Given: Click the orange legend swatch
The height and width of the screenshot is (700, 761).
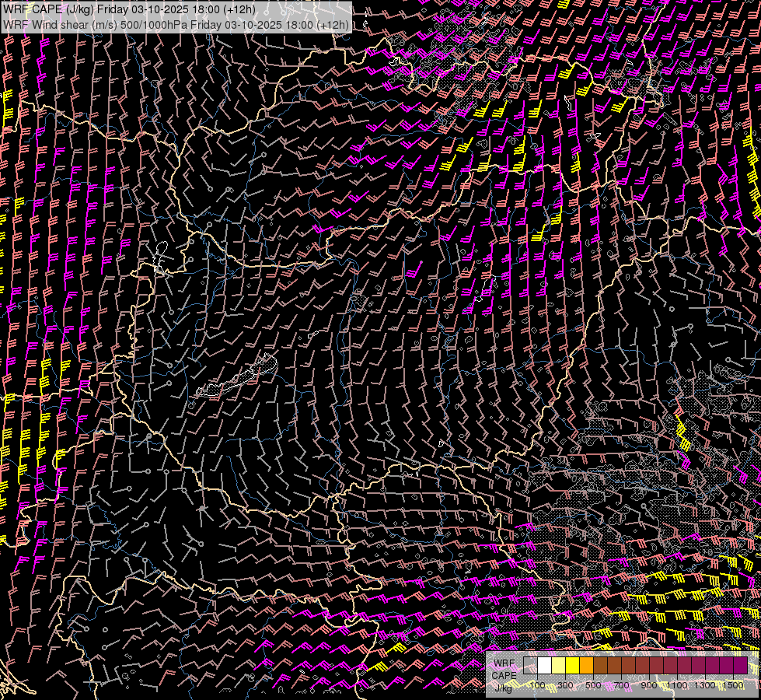Looking at the screenshot, I should tap(587, 666).
